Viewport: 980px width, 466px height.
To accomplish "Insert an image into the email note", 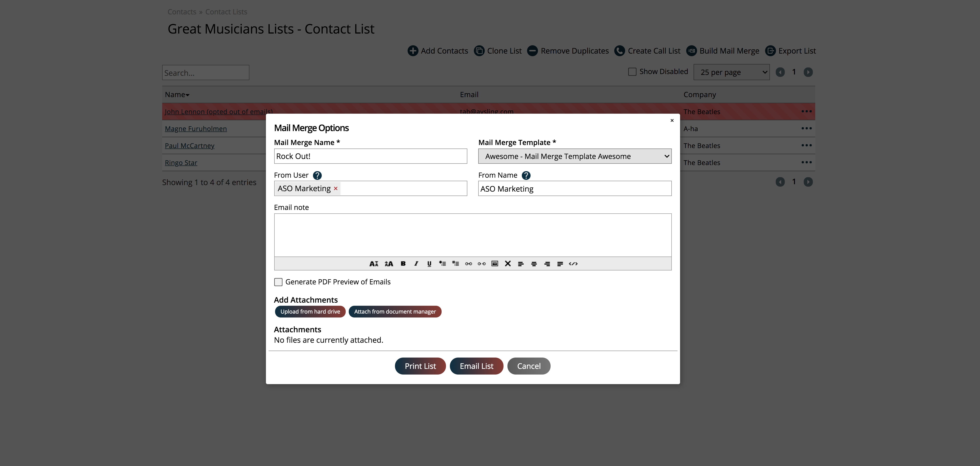I will [x=495, y=263].
